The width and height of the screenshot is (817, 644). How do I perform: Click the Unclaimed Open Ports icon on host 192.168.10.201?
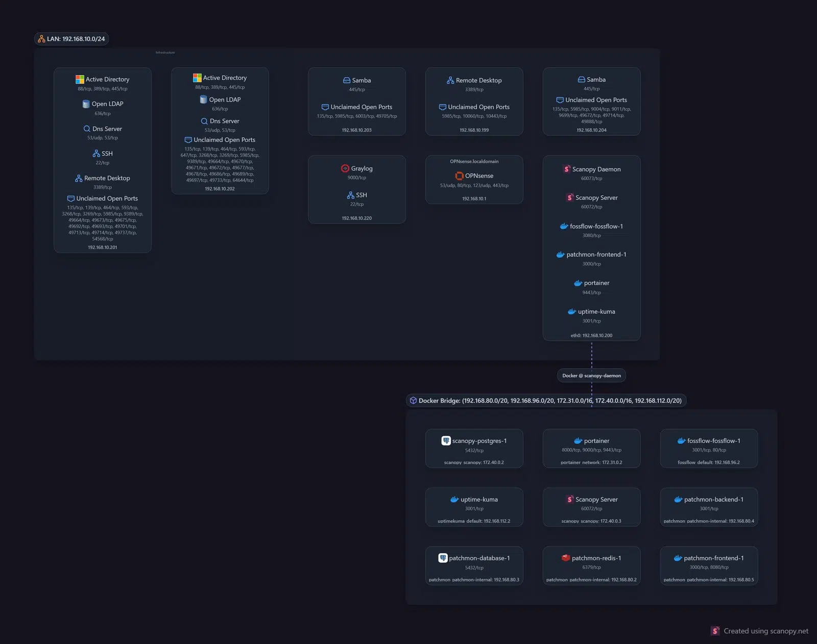[70, 199]
